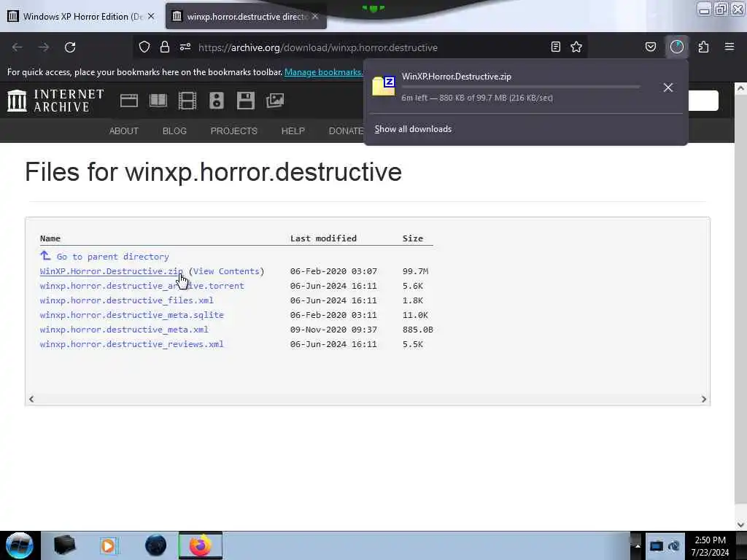The height and width of the screenshot is (560, 747).
Task: Click the Name column header
Action: tap(50, 238)
